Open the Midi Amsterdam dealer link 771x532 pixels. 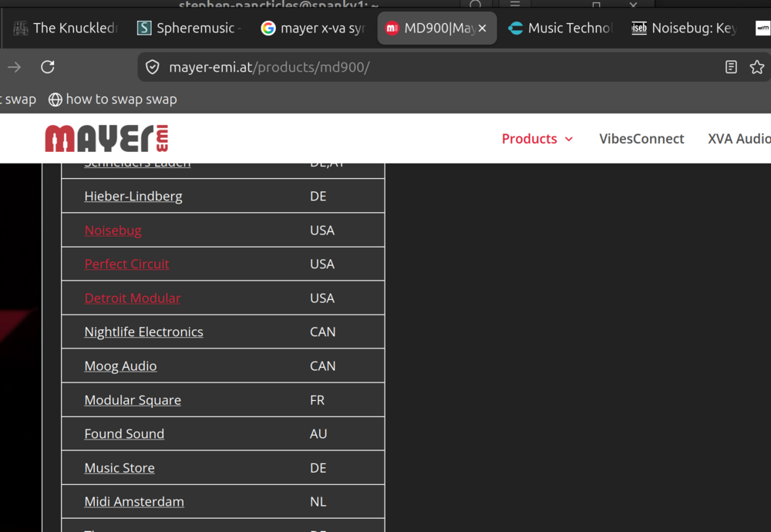point(134,501)
